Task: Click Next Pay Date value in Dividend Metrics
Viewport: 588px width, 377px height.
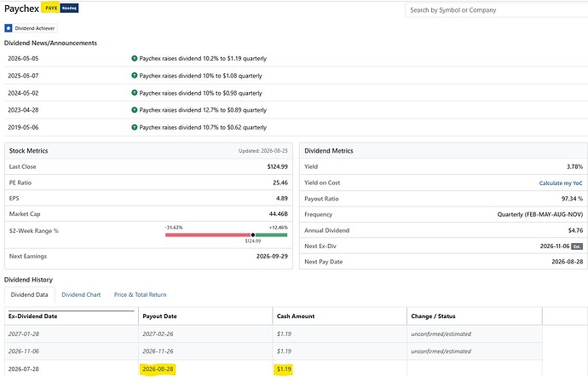Action: [568, 262]
